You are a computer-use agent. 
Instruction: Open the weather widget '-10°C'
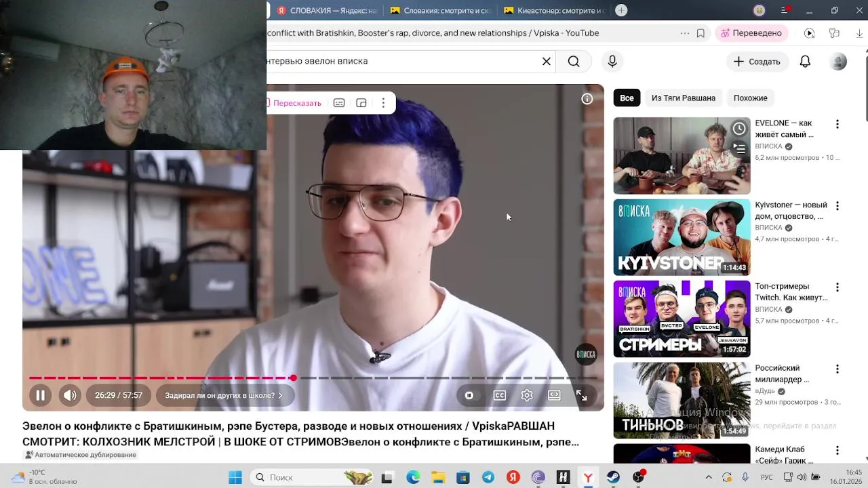[x=44, y=477]
